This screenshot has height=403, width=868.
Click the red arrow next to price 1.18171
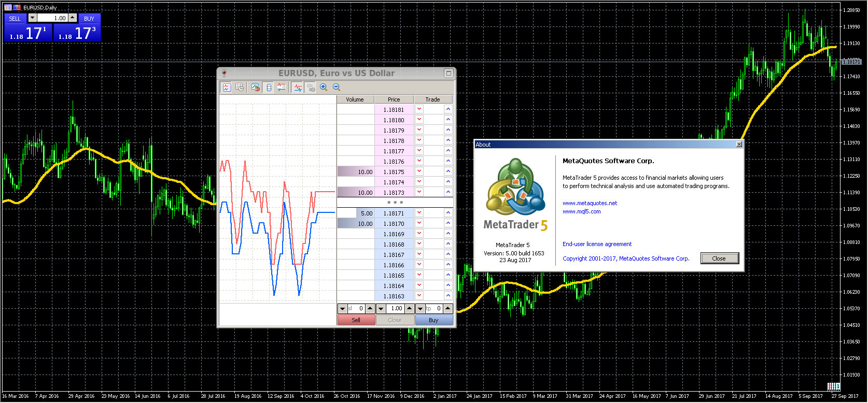[x=419, y=213]
